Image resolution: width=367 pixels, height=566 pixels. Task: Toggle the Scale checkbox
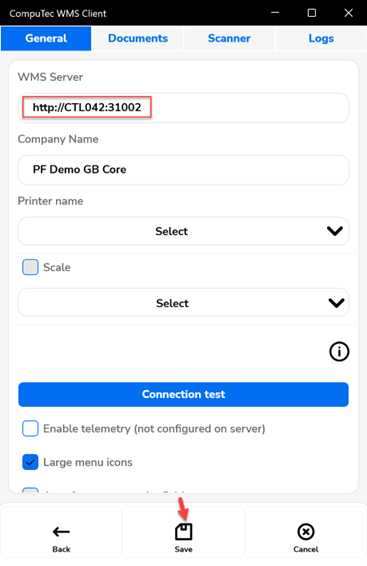[x=30, y=267]
